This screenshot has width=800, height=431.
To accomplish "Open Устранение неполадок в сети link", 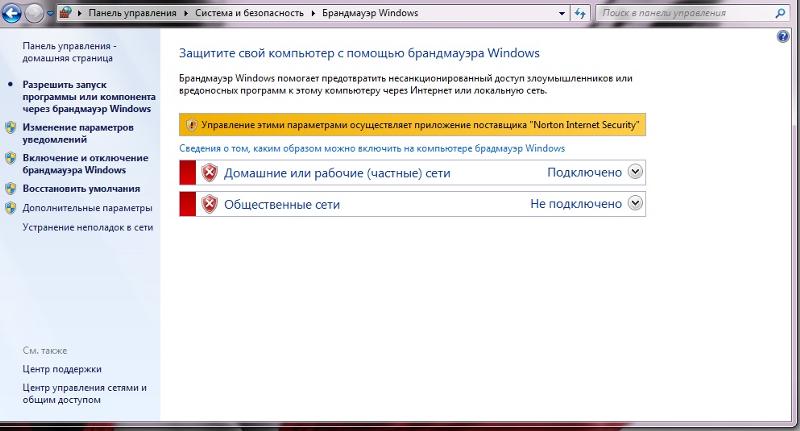I will pos(88,227).
